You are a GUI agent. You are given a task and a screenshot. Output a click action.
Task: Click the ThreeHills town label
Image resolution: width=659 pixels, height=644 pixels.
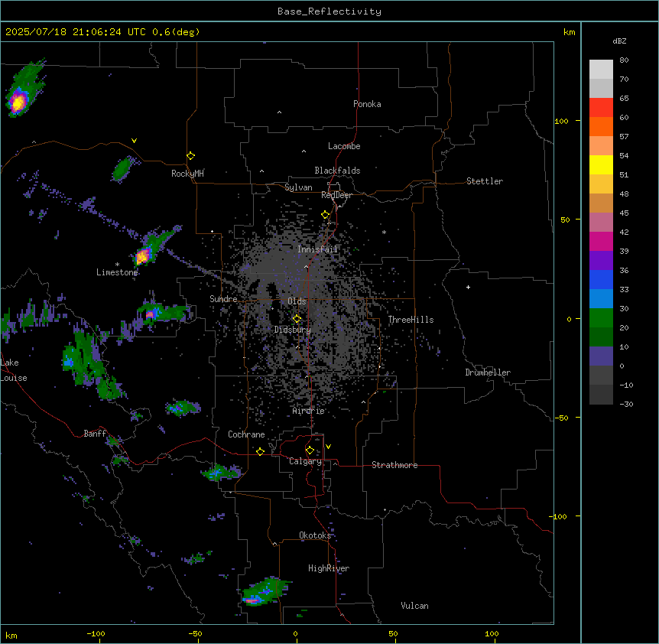[411, 320]
